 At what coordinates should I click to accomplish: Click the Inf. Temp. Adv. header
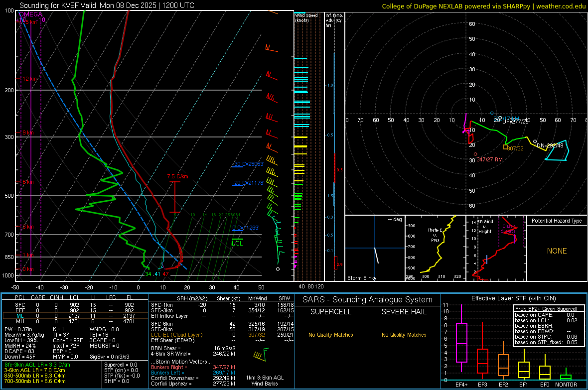[x=334, y=20]
